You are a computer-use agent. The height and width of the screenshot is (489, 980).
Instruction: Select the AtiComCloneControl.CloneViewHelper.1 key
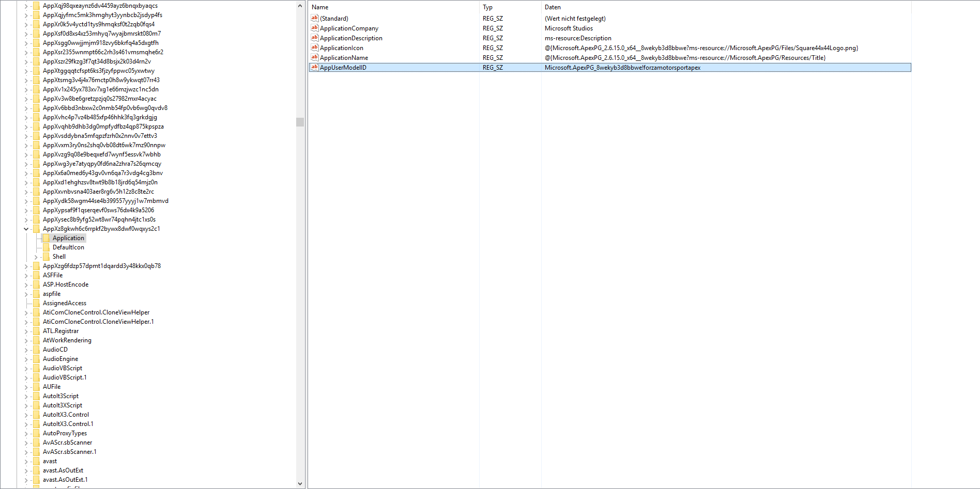pyautogui.click(x=98, y=322)
